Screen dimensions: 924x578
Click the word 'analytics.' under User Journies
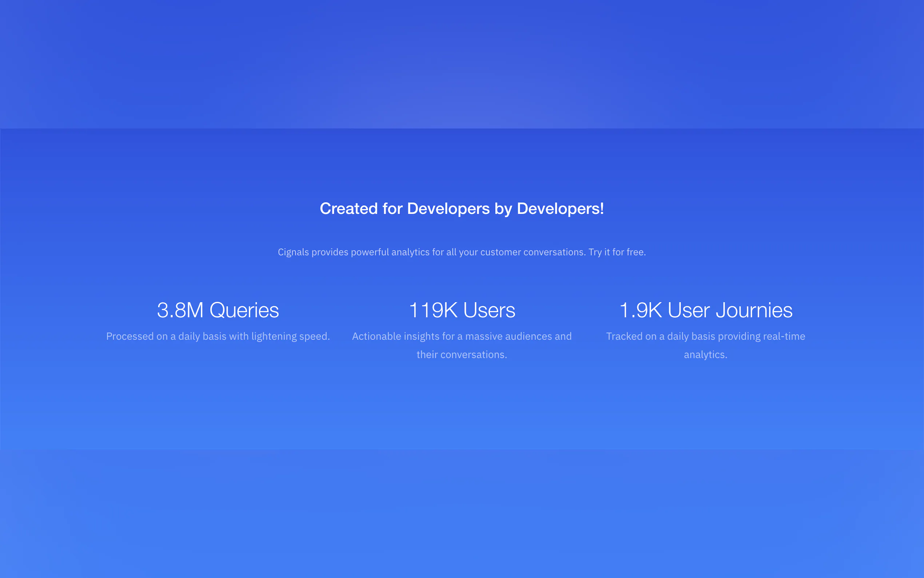pos(705,355)
